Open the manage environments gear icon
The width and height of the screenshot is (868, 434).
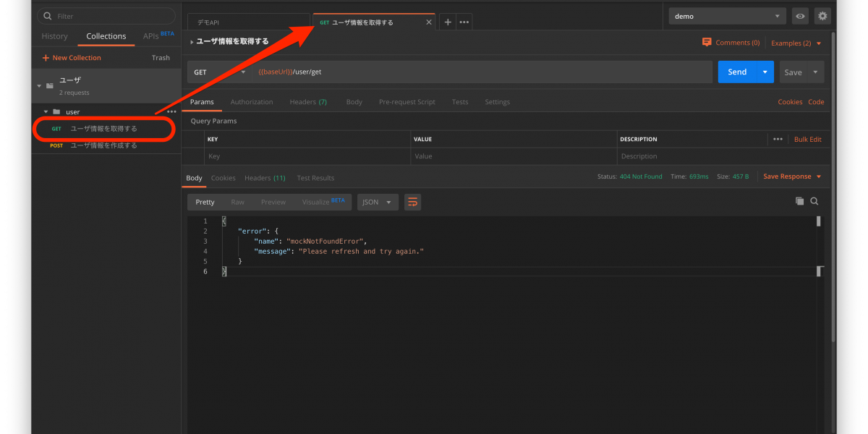click(x=822, y=16)
